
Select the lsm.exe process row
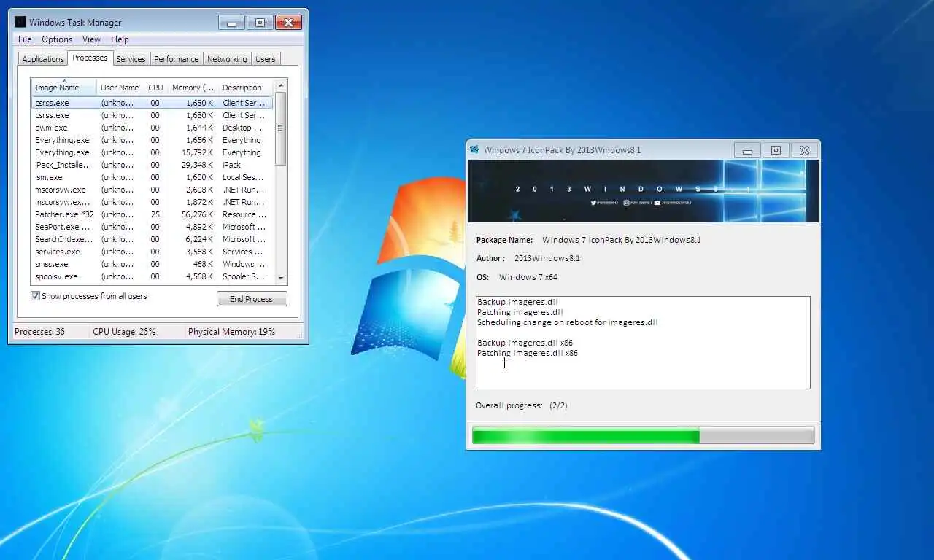(153, 177)
